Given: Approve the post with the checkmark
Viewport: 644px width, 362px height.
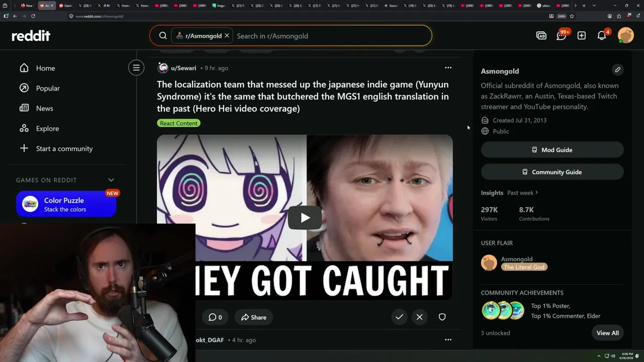Looking at the screenshot, I should coord(399,317).
